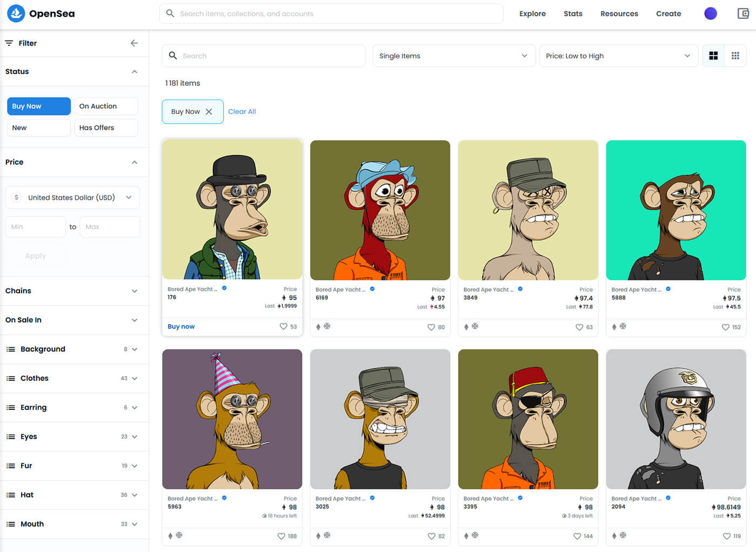Viewport: 756px width, 552px height.
Task: Click the Ethereum icon on ape 3025 footer
Action: click(x=319, y=536)
